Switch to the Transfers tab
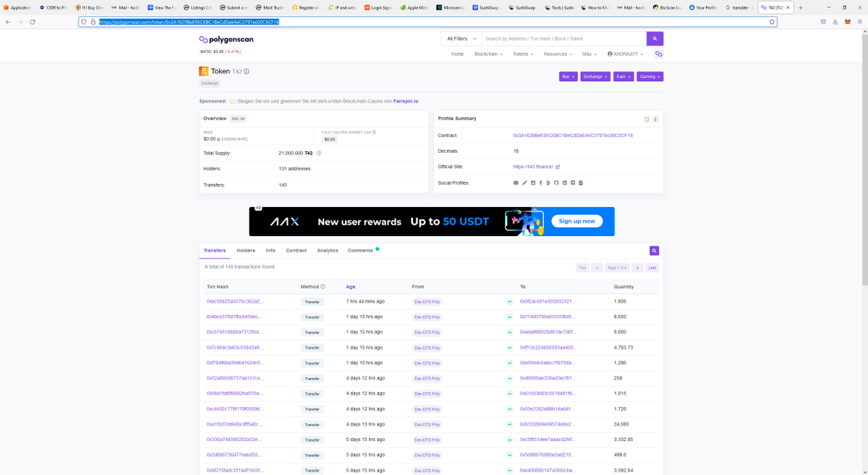 pos(215,251)
